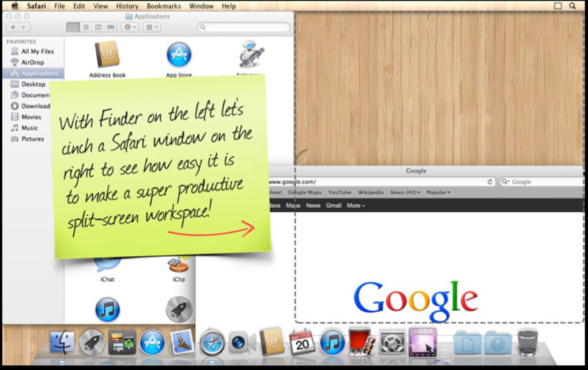Switch Finder to Cover Flow view

click(111, 27)
